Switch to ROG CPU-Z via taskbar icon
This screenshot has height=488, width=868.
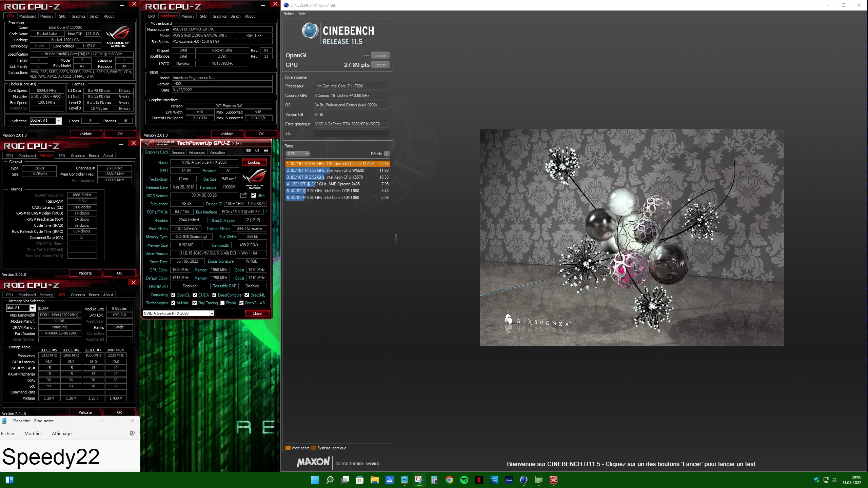tap(553, 480)
